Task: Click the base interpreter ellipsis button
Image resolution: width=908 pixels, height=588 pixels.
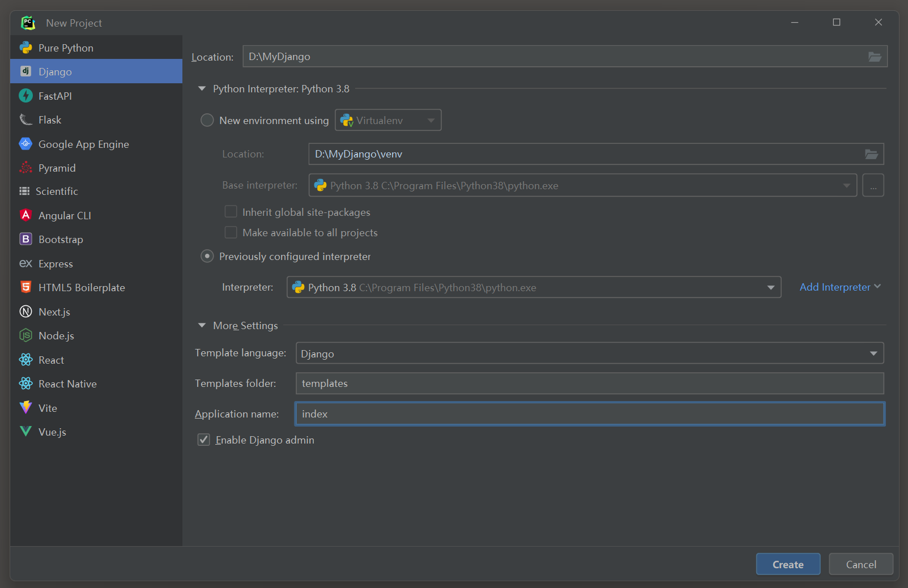Action: click(x=873, y=185)
